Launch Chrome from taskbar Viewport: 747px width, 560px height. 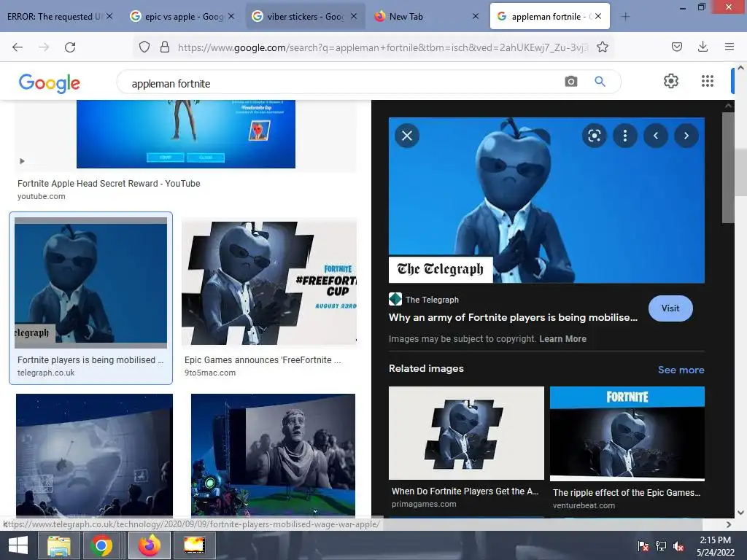pyautogui.click(x=101, y=545)
